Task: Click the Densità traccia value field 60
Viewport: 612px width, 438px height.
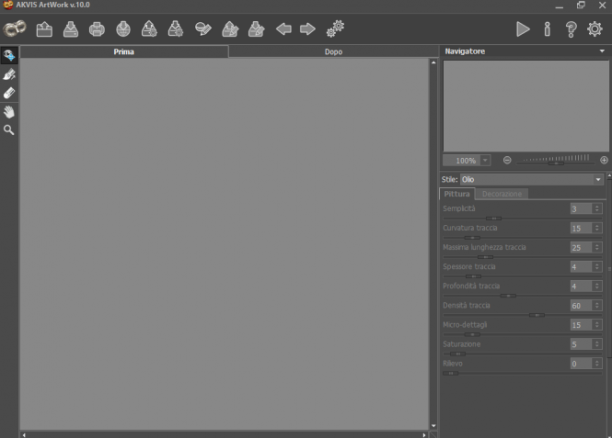Action: (x=582, y=305)
